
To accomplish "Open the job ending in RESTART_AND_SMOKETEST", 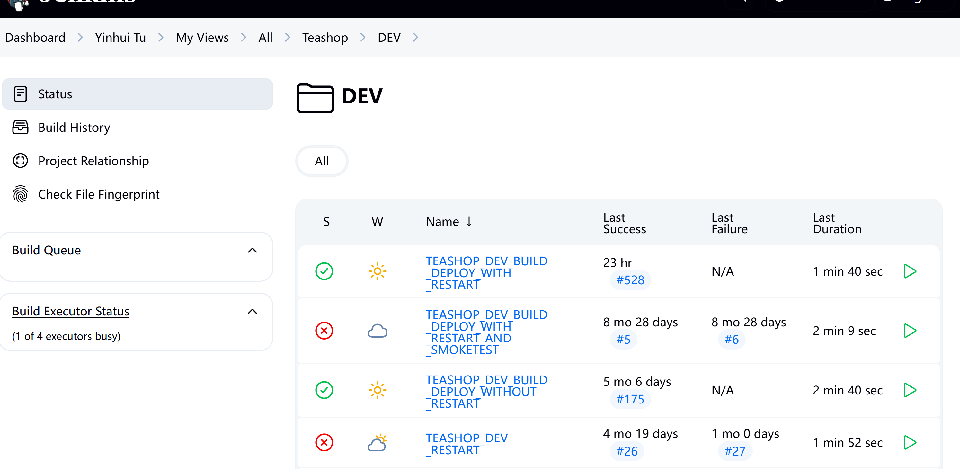I will pos(487,332).
